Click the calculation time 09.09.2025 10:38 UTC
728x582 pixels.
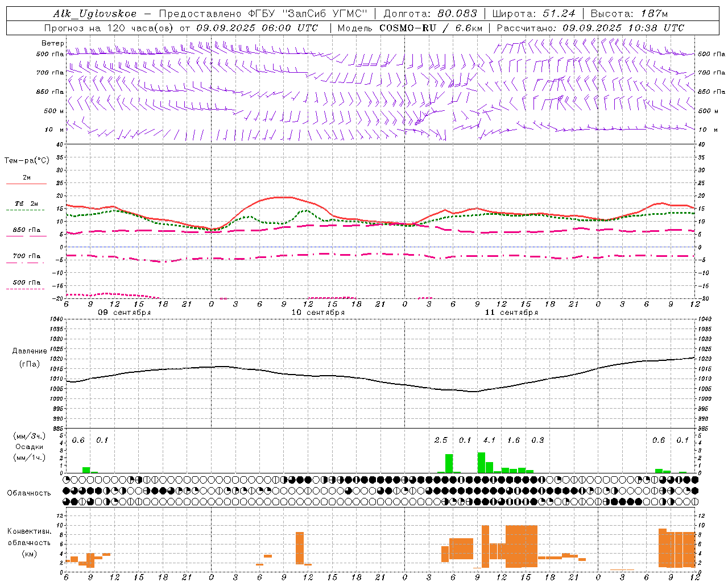point(623,28)
